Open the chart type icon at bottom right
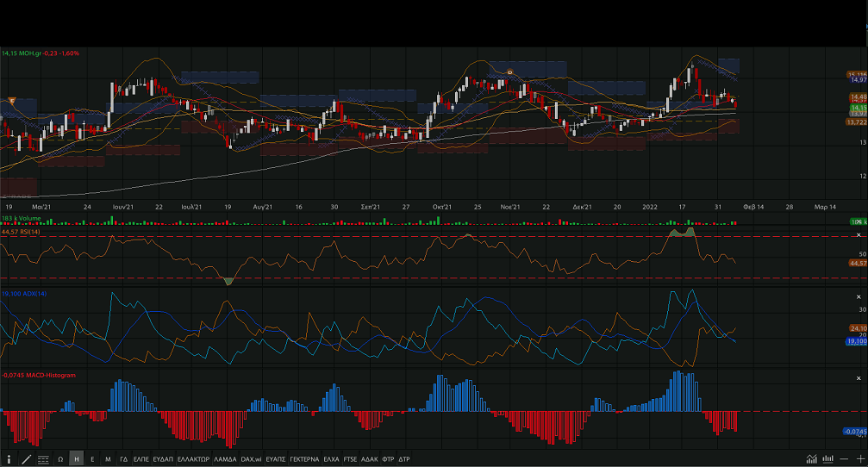868x467 pixels. point(812,459)
